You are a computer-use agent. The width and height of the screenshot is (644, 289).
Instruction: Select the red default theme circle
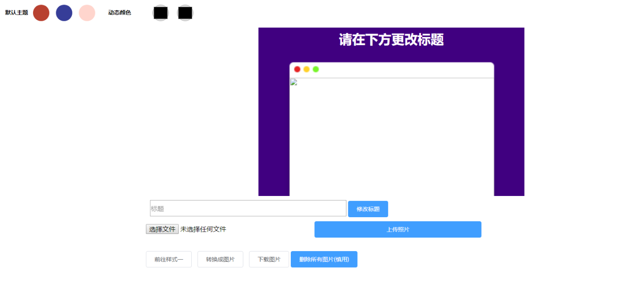pyautogui.click(x=41, y=13)
